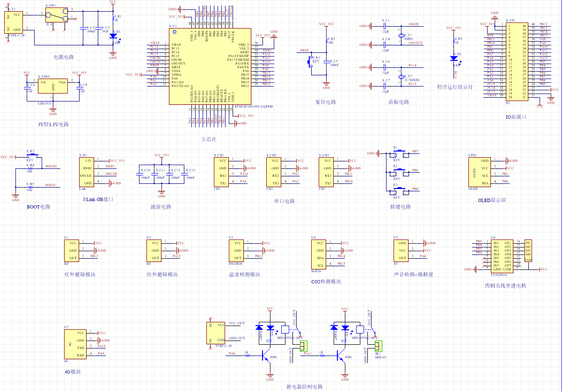
Task: Click the power indicator LED S_D1
Action: click(x=113, y=35)
